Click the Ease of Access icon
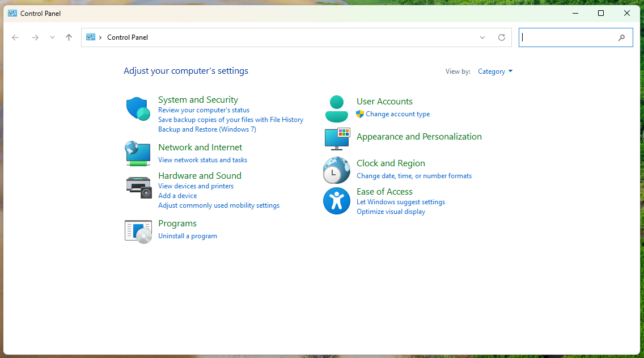Screen dimensions: 644x358 (x=336, y=201)
